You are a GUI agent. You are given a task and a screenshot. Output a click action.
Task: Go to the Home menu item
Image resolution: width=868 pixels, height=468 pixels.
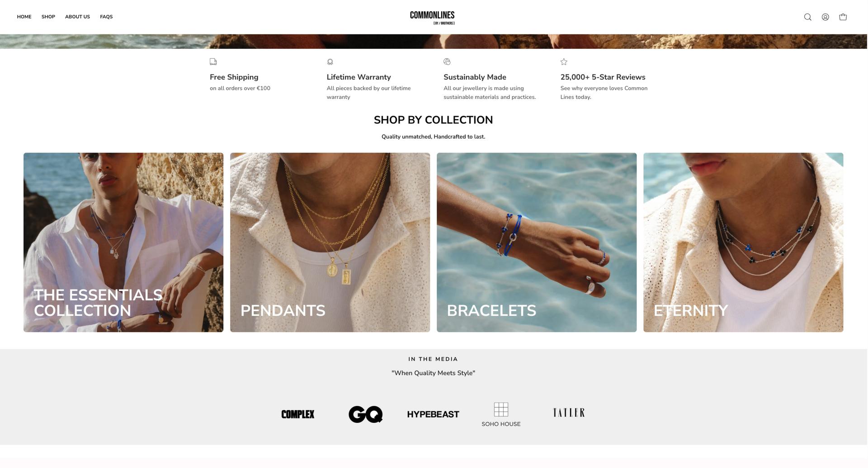click(24, 17)
